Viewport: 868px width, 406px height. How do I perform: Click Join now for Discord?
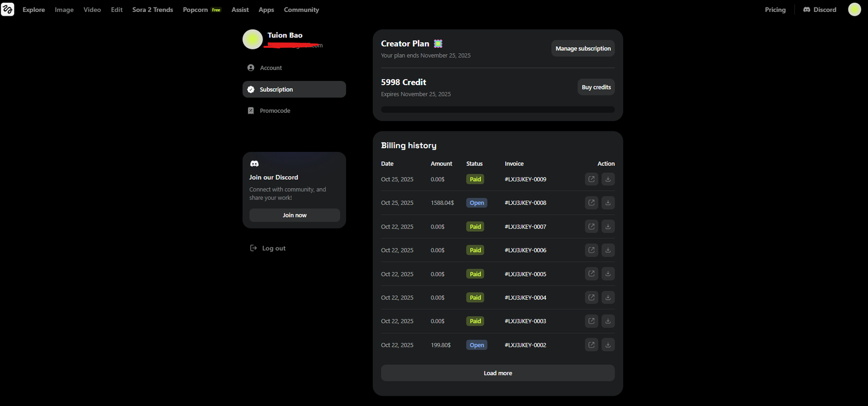(x=295, y=215)
